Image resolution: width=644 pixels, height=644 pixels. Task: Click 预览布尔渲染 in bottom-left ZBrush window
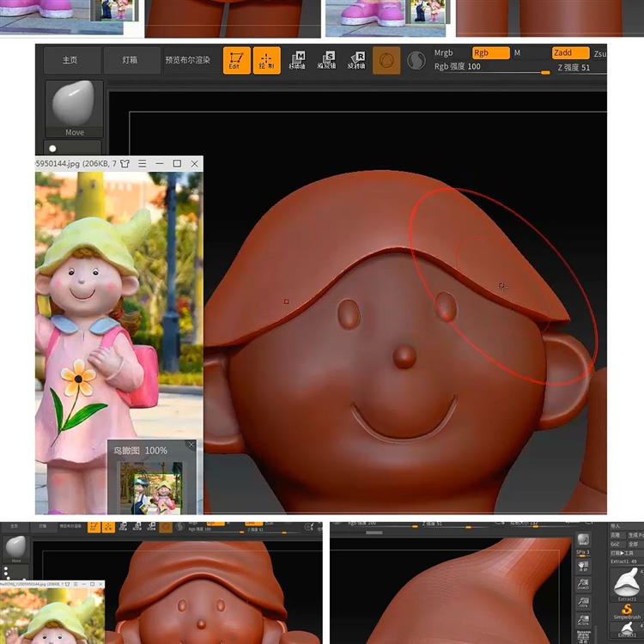tap(70, 526)
